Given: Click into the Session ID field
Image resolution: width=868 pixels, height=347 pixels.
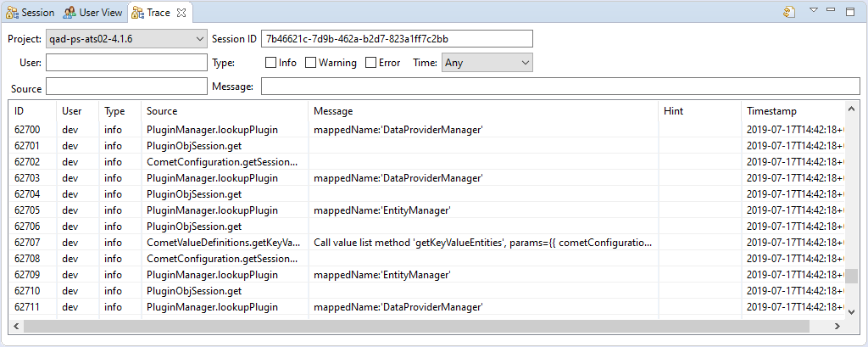Looking at the screenshot, I should pyautogui.click(x=396, y=39).
